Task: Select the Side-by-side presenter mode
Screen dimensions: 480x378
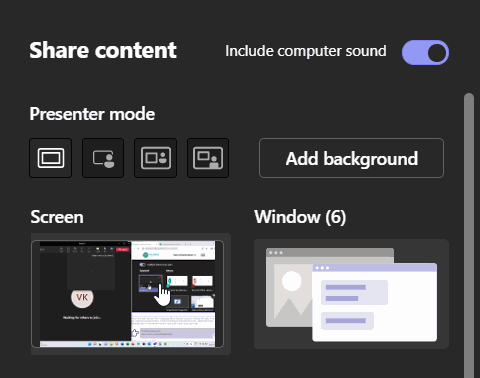Action: (x=155, y=158)
